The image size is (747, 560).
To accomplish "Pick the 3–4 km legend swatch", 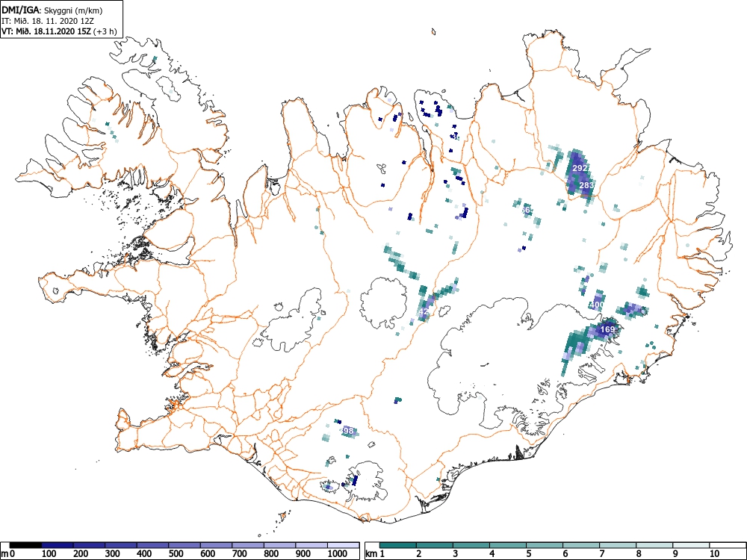I will (471, 545).
